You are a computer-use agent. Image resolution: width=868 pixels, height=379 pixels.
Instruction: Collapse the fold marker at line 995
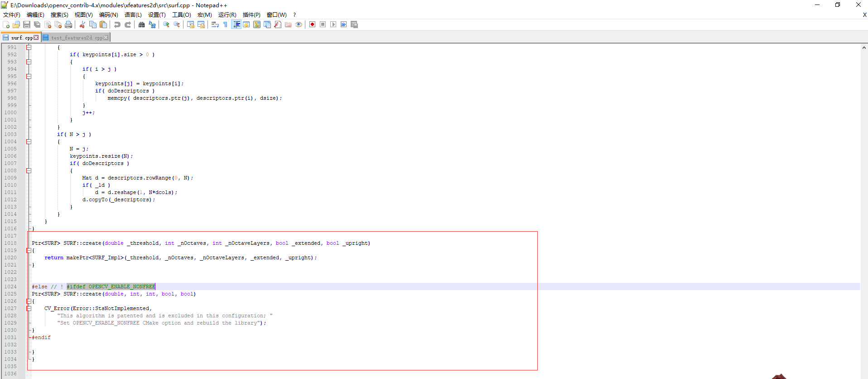tap(29, 76)
